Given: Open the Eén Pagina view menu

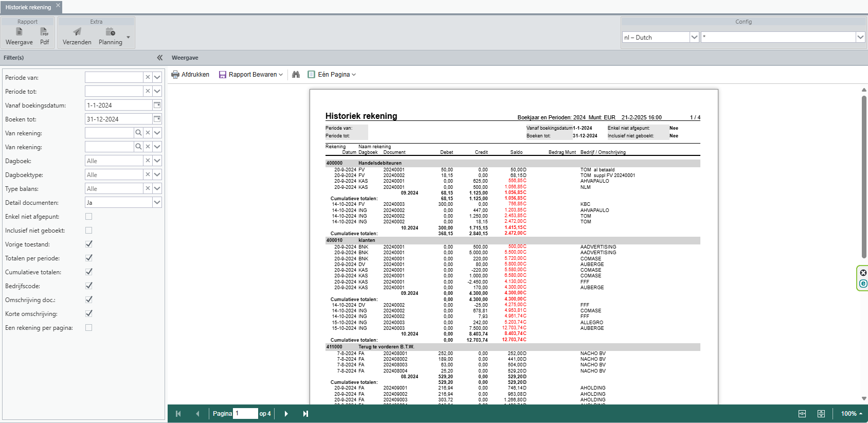Looking at the screenshot, I should tap(332, 75).
